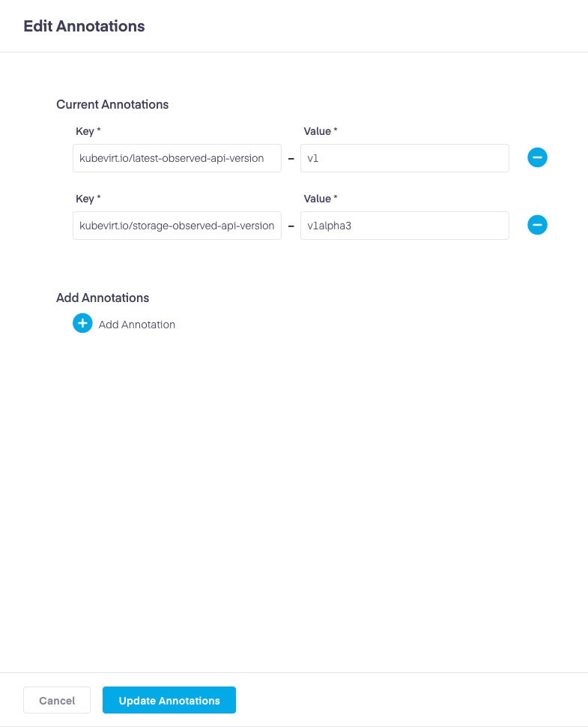Focus the kubevirt.io/latest-observed-api-version key field

click(177, 158)
